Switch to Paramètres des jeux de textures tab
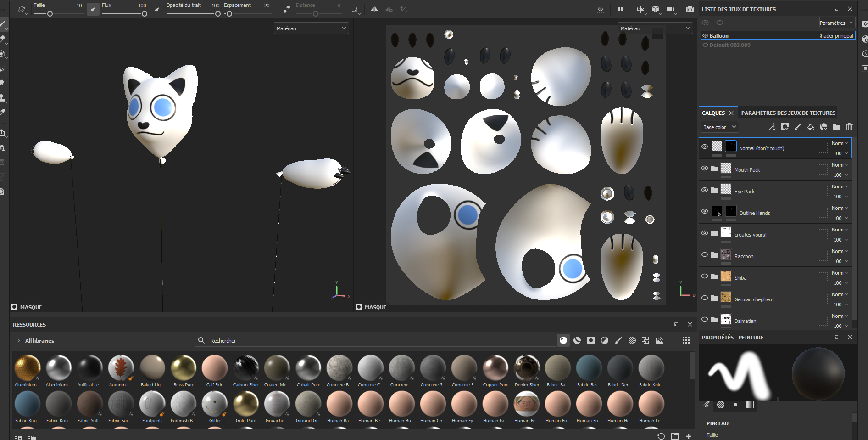Image resolution: width=868 pixels, height=440 pixels. coord(788,113)
